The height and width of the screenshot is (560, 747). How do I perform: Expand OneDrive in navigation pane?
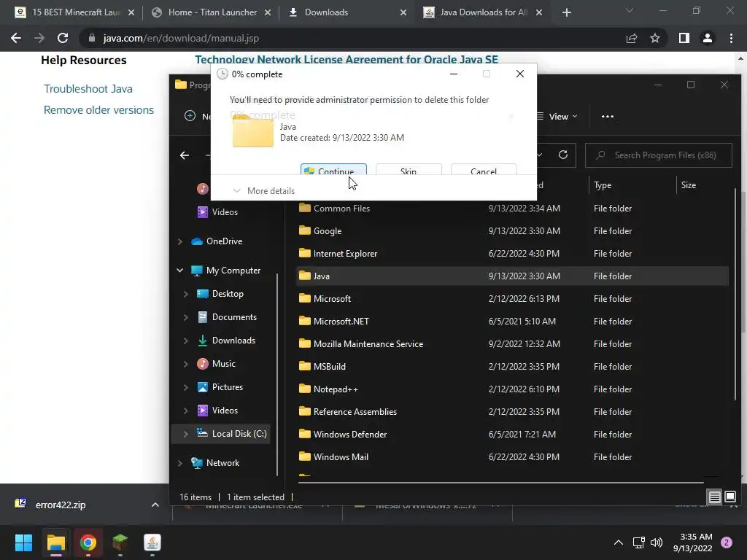click(180, 241)
